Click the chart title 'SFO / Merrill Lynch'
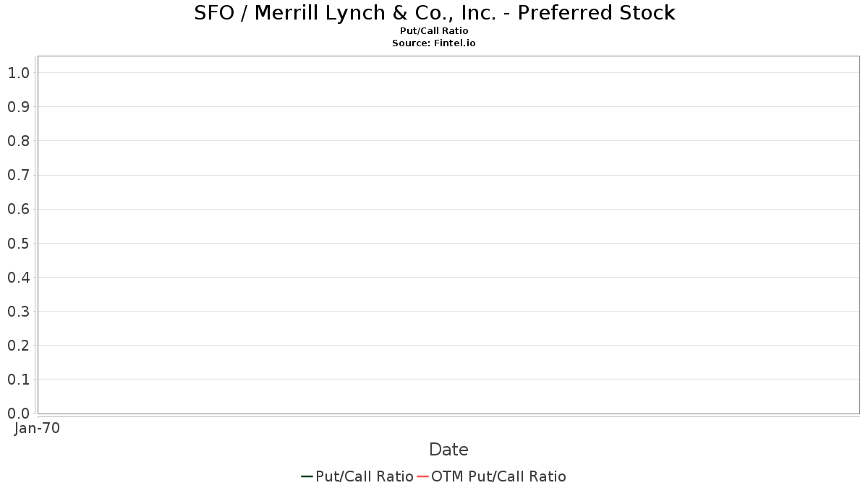Viewport: 868px width, 488px height. click(x=434, y=13)
